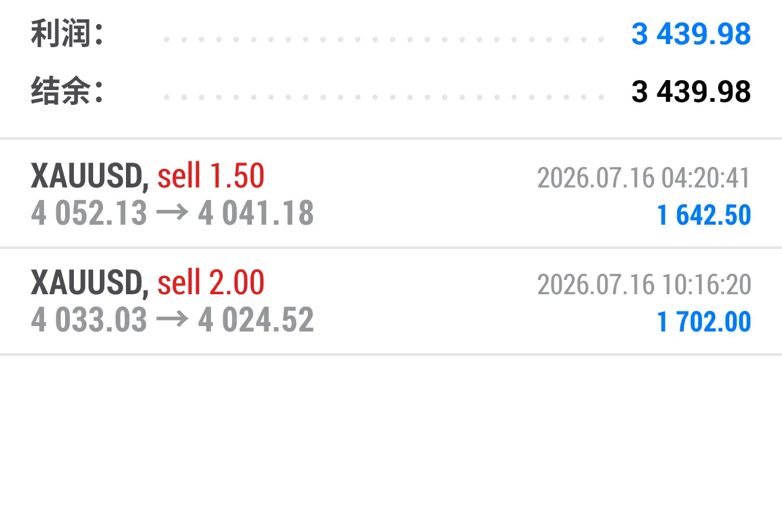The height and width of the screenshot is (532, 782).
Task: Tap the red sell 1.50 text
Action: (x=211, y=176)
